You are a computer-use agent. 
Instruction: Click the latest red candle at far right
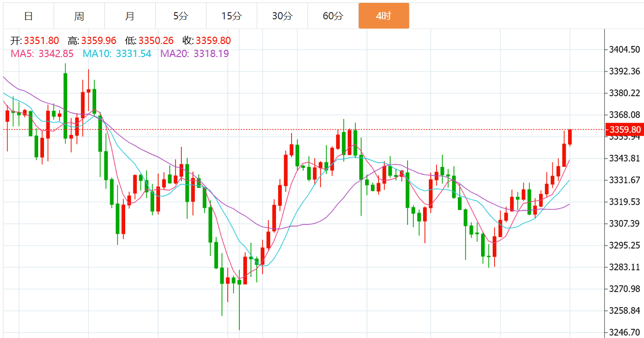pyautogui.click(x=570, y=137)
